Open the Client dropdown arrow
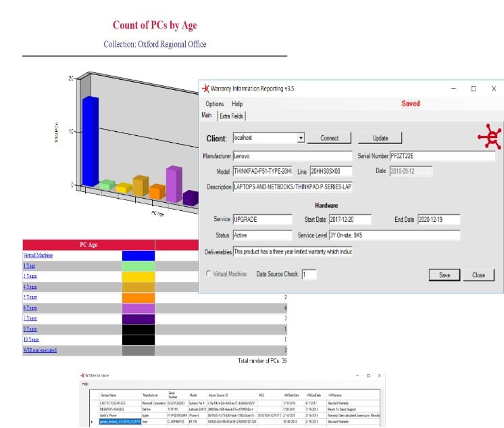 coord(301,138)
